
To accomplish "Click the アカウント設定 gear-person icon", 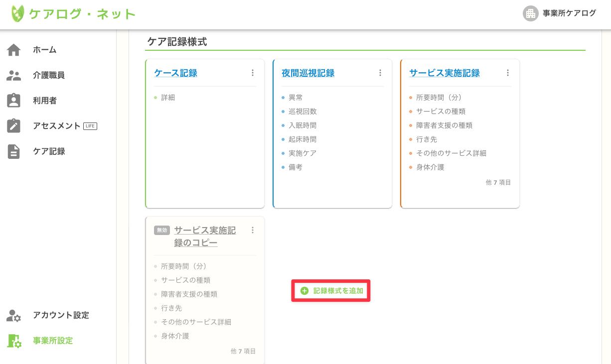I will pyautogui.click(x=13, y=315).
